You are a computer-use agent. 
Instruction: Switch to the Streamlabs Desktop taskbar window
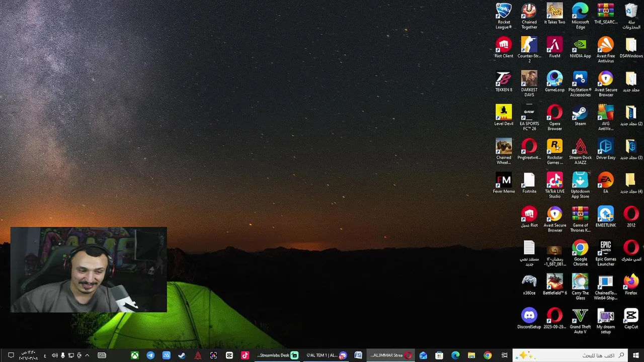[278, 355]
